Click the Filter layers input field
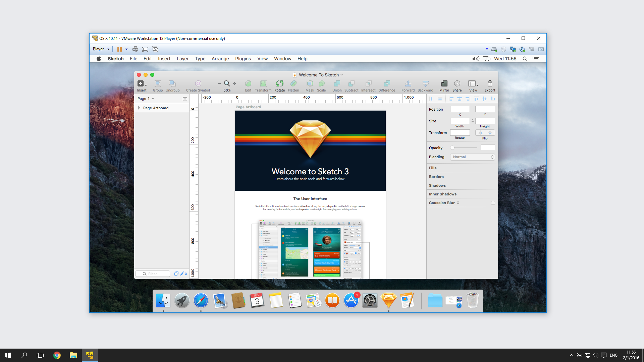This screenshot has width=644, height=362. pyautogui.click(x=155, y=273)
